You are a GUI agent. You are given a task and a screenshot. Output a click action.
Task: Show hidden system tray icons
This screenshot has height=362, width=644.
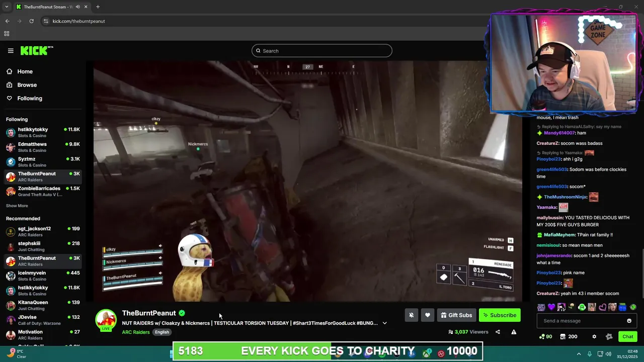(579, 354)
